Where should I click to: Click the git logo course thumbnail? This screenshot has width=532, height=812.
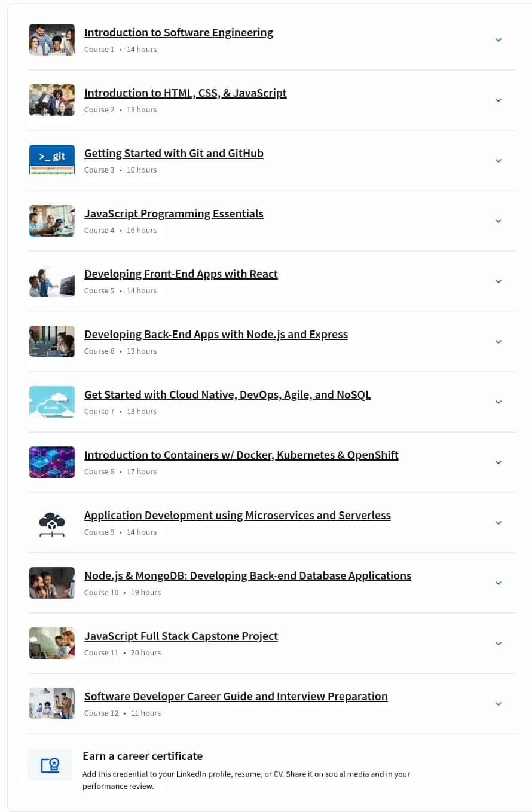[x=52, y=160]
